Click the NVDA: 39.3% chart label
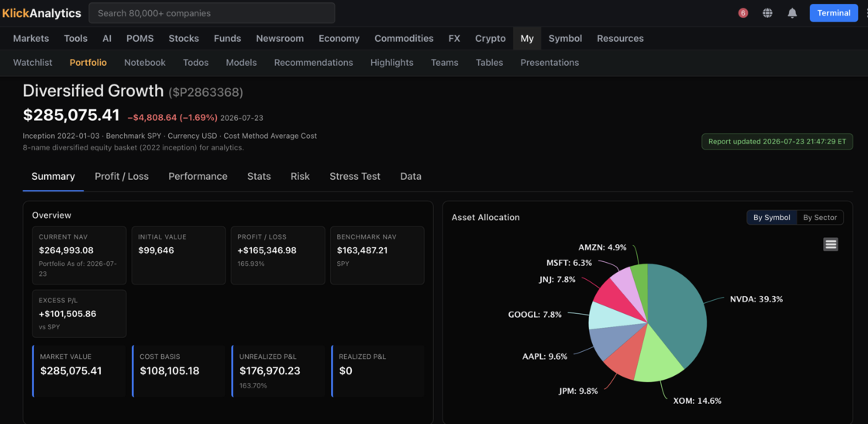This screenshot has height=424, width=868. 756,299
